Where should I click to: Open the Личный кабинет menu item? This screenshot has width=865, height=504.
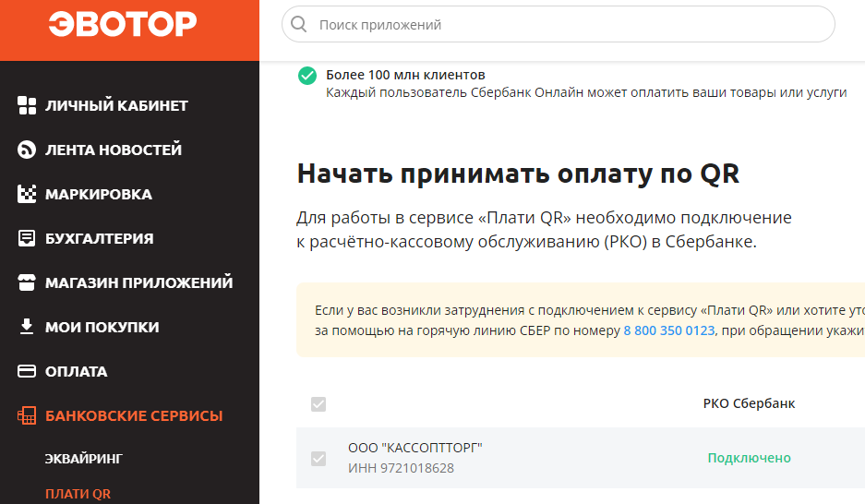pos(116,105)
